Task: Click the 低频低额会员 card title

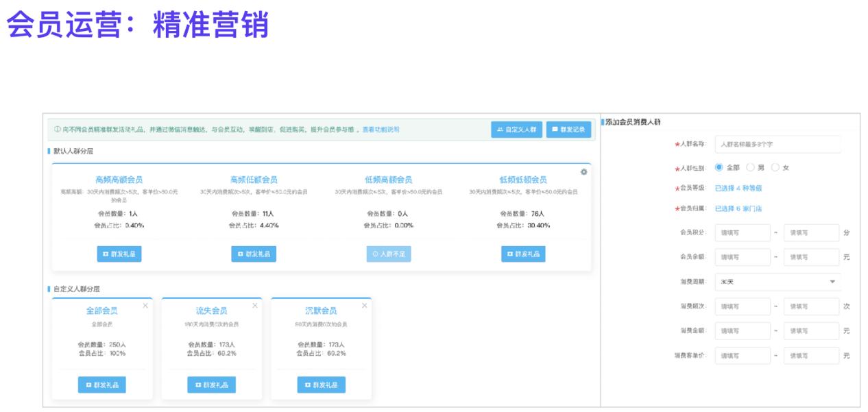Action: click(523, 180)
